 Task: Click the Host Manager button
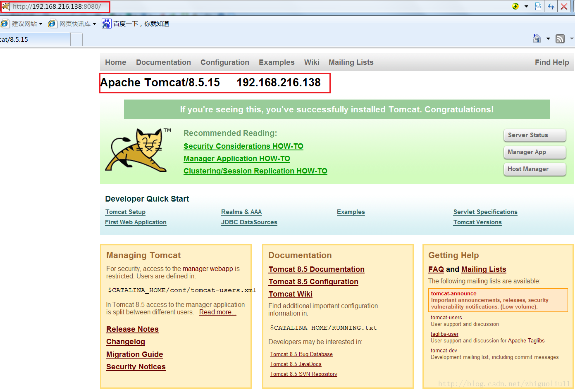click(534, 169)
